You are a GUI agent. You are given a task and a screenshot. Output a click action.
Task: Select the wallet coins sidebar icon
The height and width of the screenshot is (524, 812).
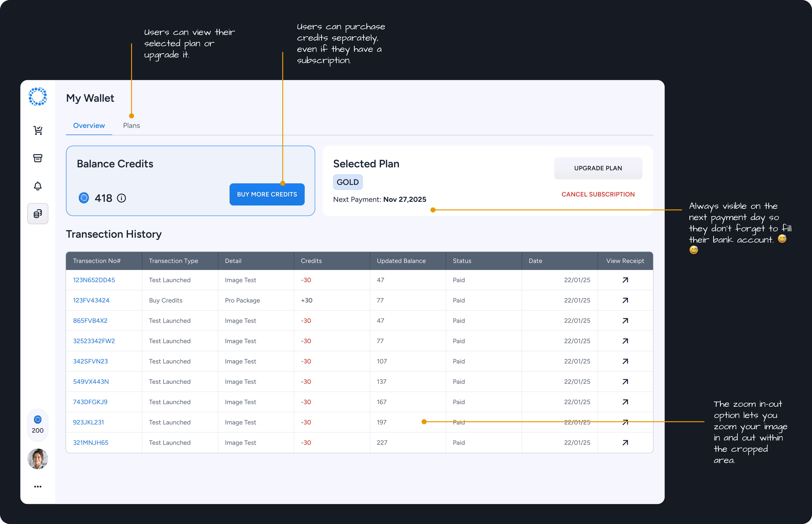[38, 214]
